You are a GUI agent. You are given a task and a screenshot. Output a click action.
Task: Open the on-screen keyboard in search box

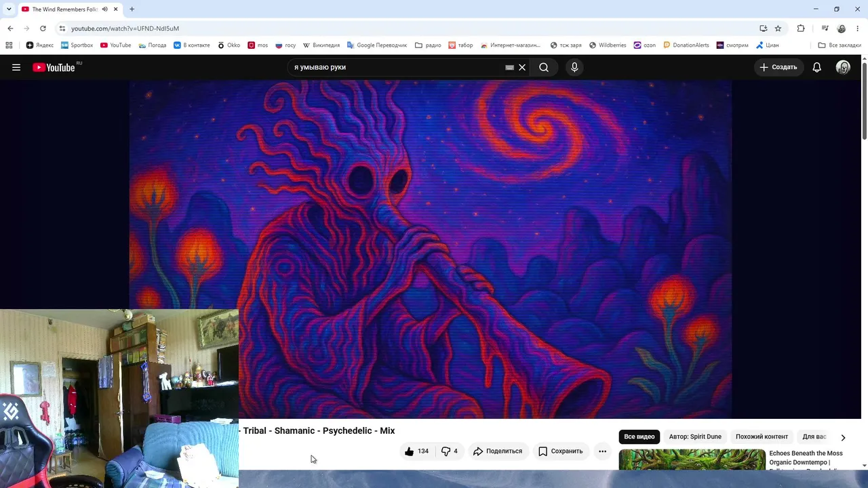[510, 67]
